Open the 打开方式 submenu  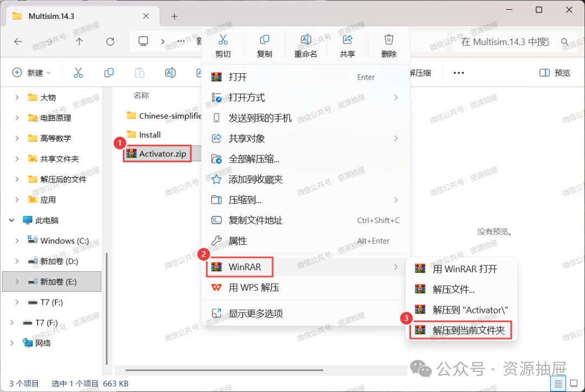pyautogui.click(x=305, y=97)
